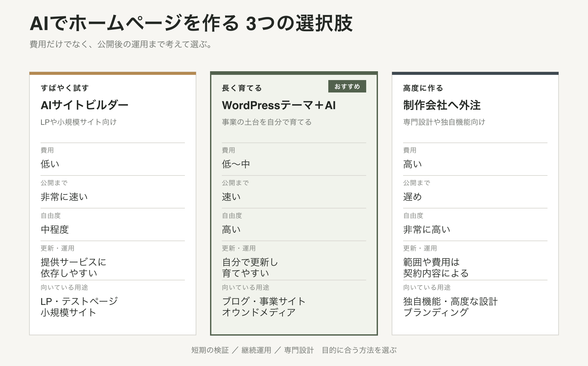Click 費用 label in AIサイトビルダー card
The height and width of the screenshot is (366, 588).
click(47, 150)
